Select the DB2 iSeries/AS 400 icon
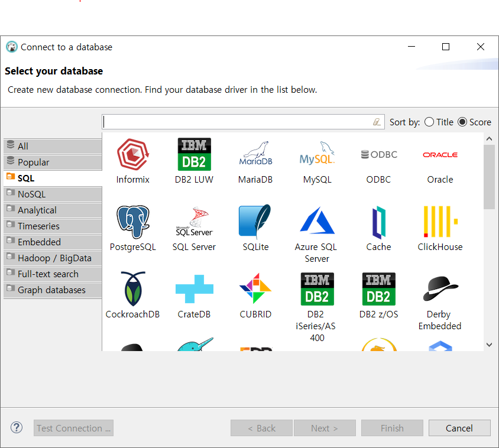Image resolution: width=499 pixels, height=448 pixels. (317, 289)
